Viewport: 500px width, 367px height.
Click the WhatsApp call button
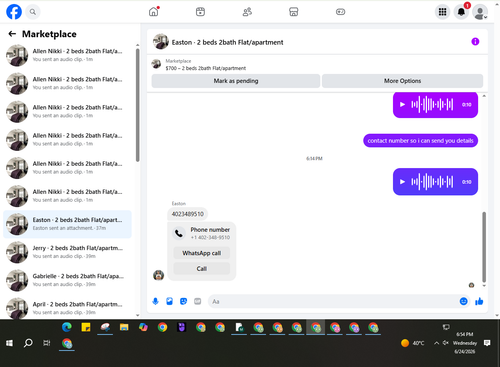pos(202,253)
